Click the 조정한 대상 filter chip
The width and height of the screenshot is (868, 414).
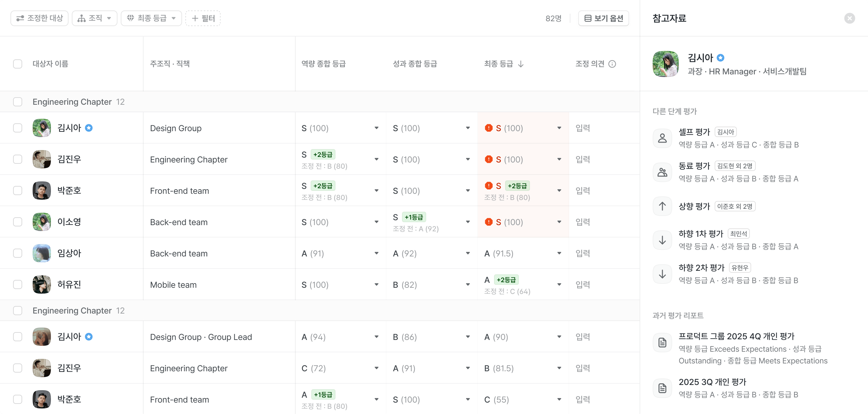point(39,18)
